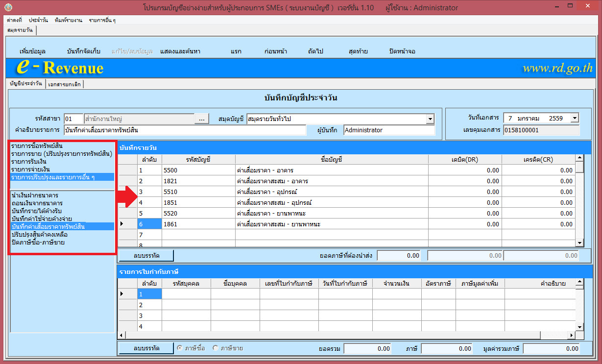
Task: Click the ผู้บันทึก input field
Action: pos(389,130)
